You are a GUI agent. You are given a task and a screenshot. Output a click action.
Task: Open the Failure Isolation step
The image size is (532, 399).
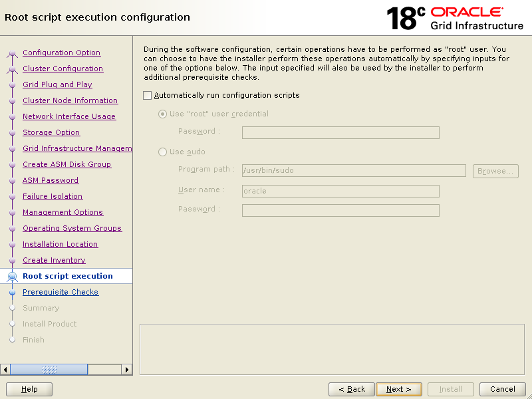pos(53,196)
